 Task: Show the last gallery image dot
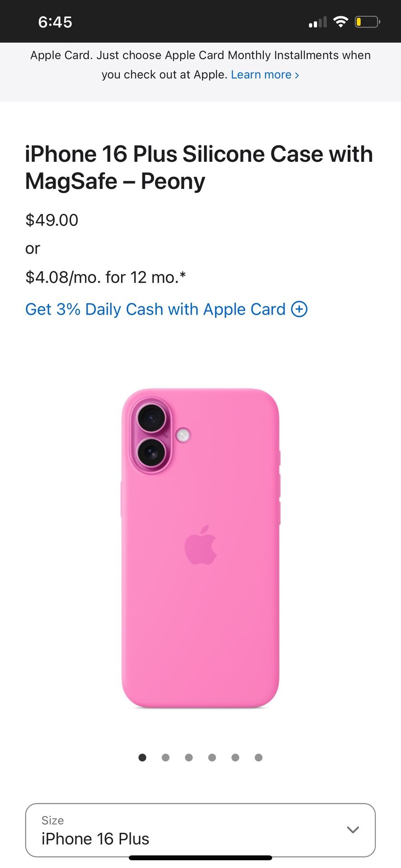click(258, 757)
